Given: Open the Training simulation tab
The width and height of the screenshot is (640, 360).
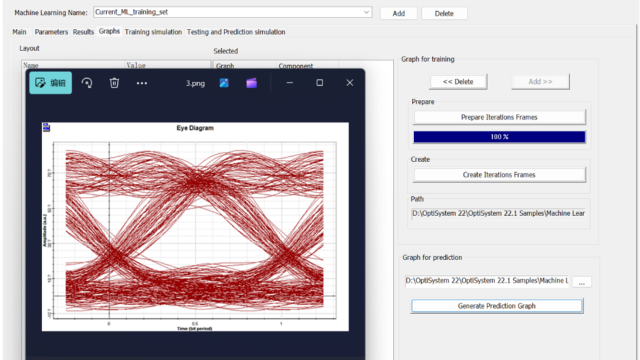Looking at the screenshot, I should pyautogui.click(x=153, y=32).
